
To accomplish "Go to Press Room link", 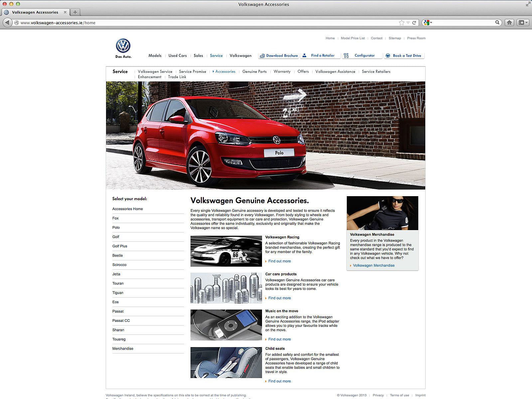I will [416, 38].
